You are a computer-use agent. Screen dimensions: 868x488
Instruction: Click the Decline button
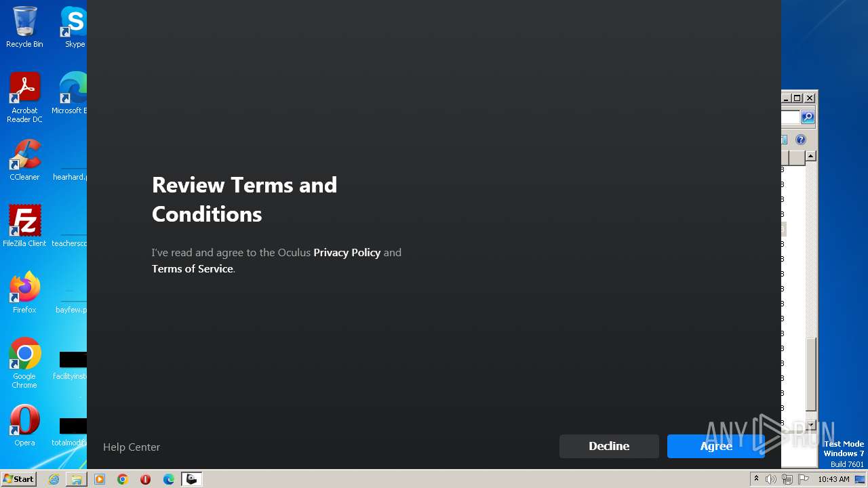(x=609, y=446)
